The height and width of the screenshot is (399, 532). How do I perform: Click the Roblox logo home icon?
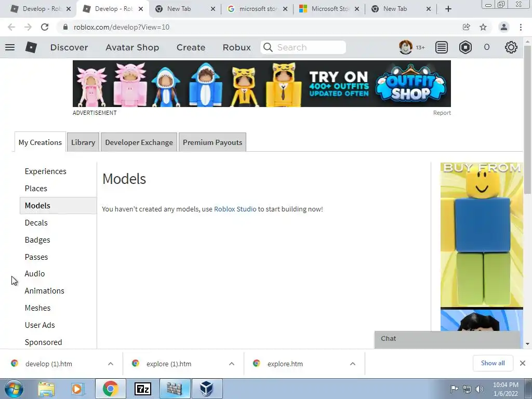pyautogui.click(x=31, y=47)
